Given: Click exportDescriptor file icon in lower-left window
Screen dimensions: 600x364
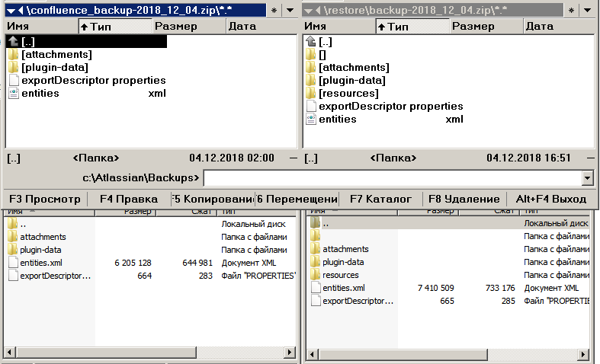Looking at the screenshot, I should coord(14,276).
